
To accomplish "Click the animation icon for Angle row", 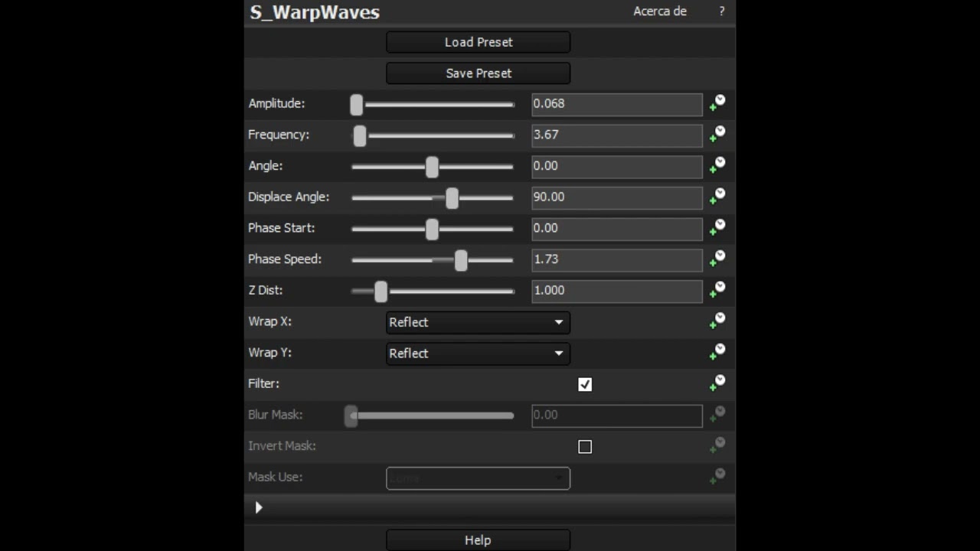I will [x=717, y=165].
